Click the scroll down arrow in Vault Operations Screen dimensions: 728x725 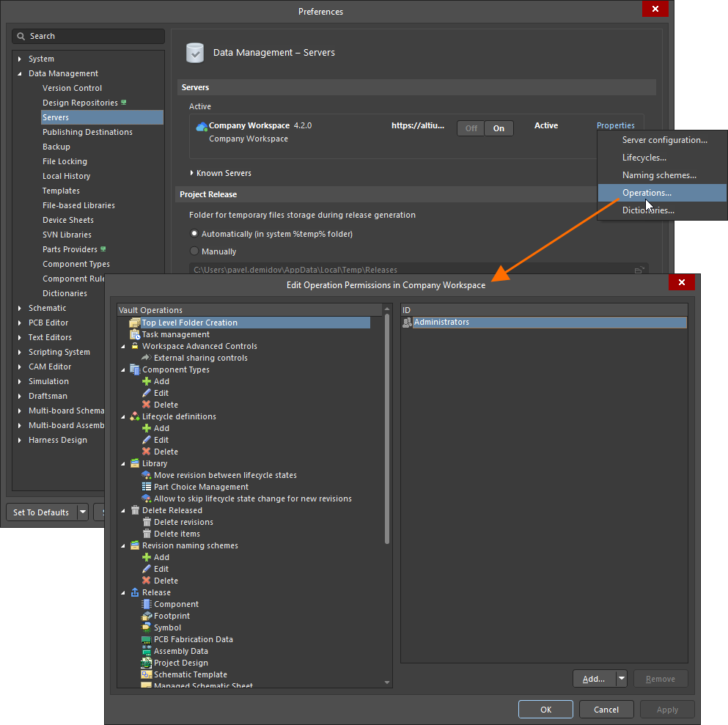click(387, 682)
